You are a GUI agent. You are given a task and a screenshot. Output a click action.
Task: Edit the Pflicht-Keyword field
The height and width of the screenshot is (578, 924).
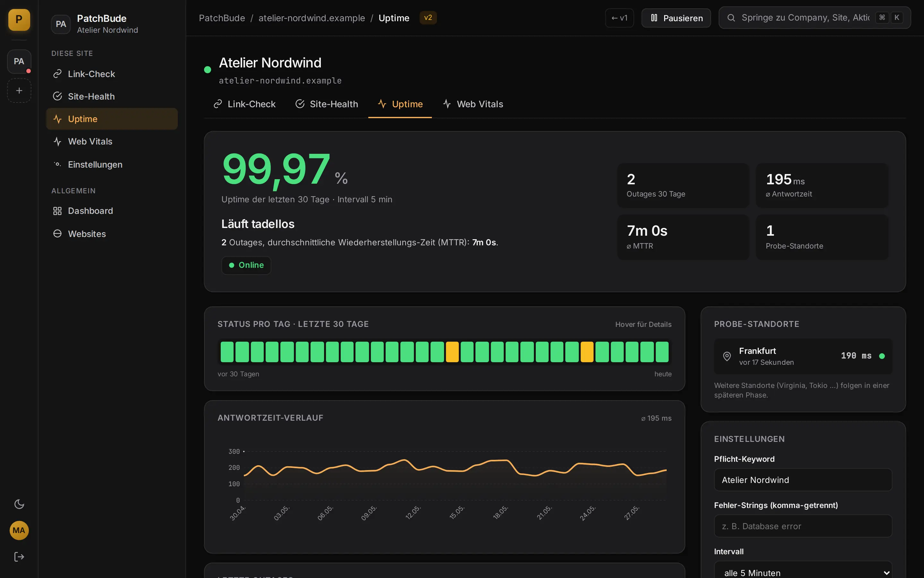[803, 480]
